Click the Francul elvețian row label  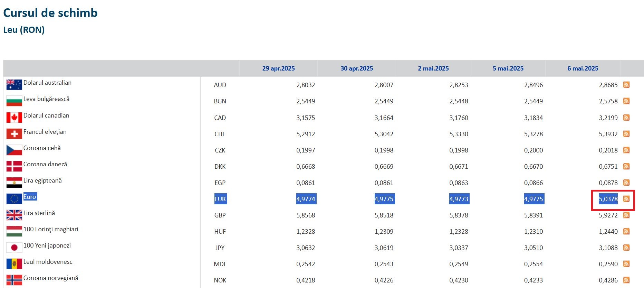pyautogui.click(x=45, y=132)
